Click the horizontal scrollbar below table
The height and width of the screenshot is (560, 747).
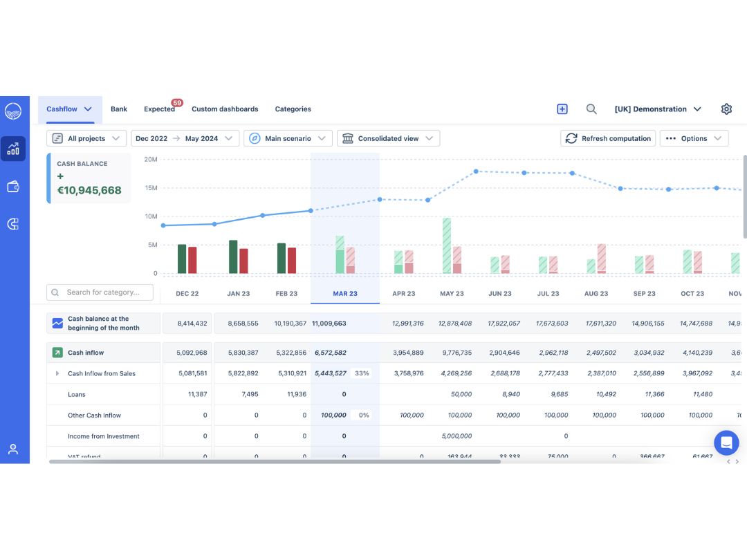275,461
